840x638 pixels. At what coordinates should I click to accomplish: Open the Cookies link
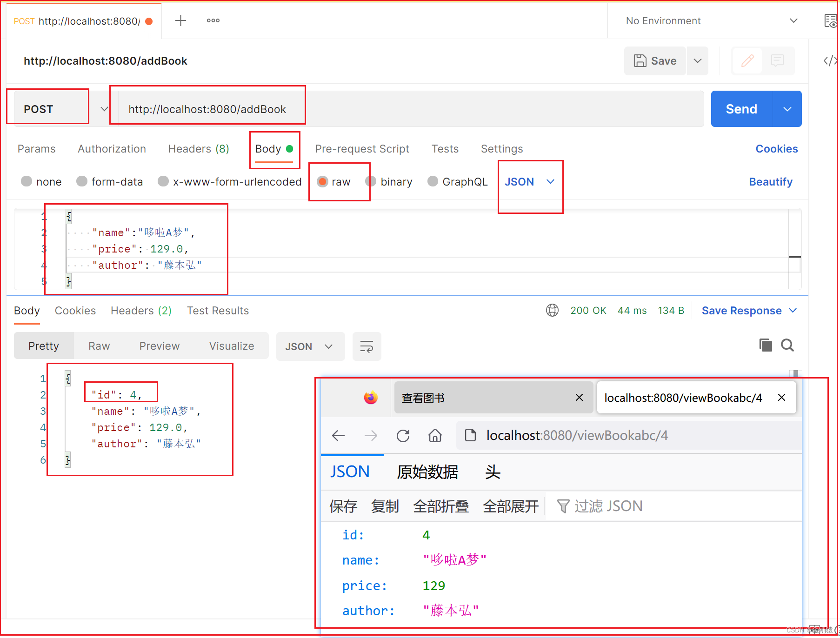[776, 149]
